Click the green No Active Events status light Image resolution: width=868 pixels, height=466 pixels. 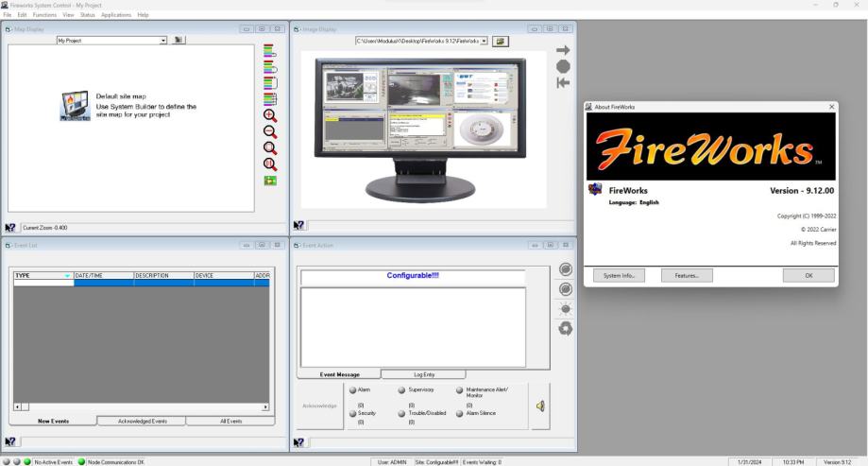pyautogui.click(x=27, y=461)
